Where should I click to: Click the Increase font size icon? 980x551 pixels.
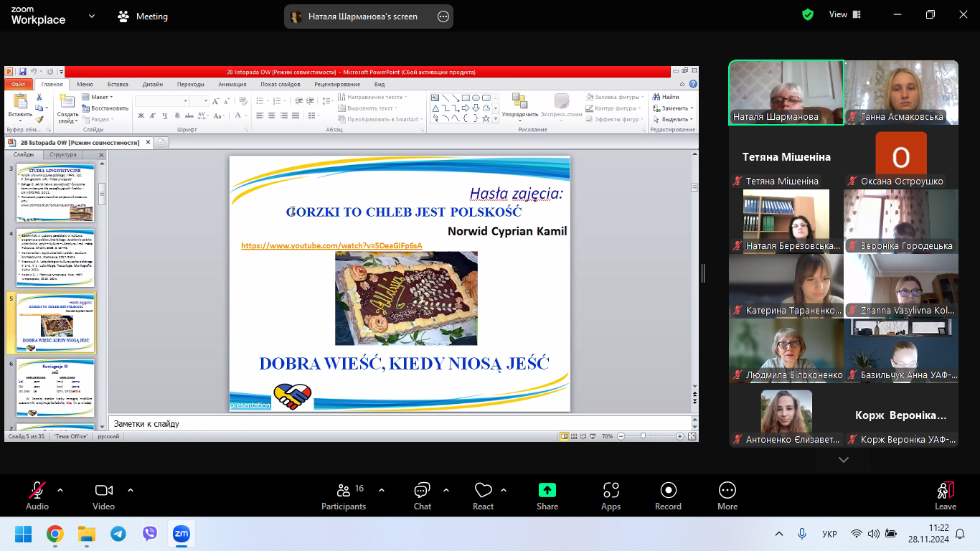(x=215, y=101)
